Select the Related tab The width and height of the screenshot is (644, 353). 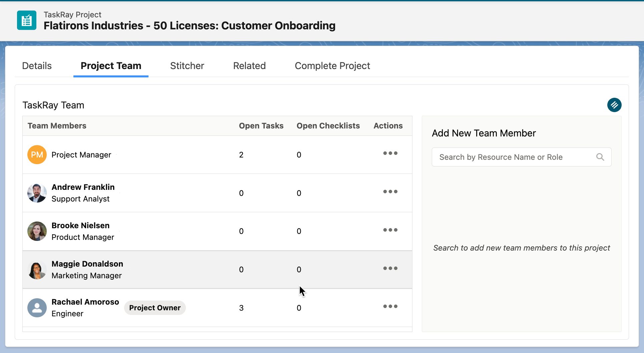pyautogui.click(x=249, y=66)
